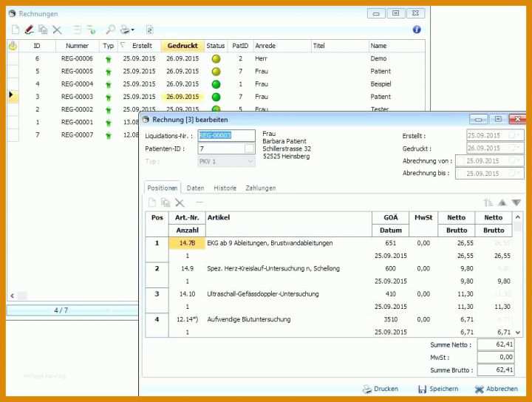Move position down with the down triangle
The image size is (532, 402).
point(516,203)
